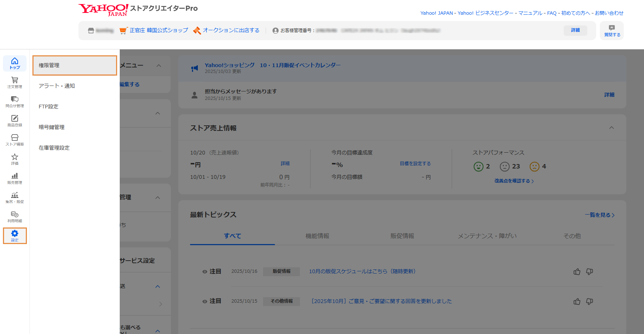Open the 販売管理 bar chart icon

tap(15, 178)
